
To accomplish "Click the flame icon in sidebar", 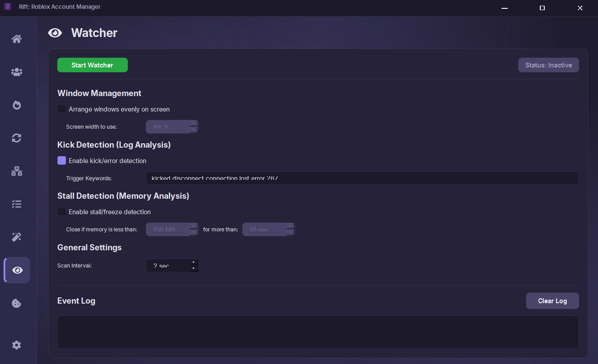I will pyautogui.click(x=17, y=105).
